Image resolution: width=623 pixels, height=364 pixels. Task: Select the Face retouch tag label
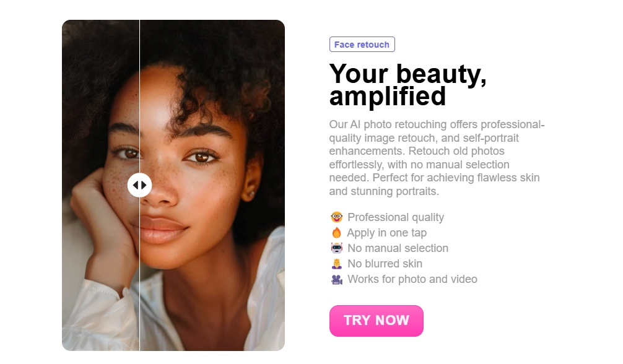[x=362, y=45]
